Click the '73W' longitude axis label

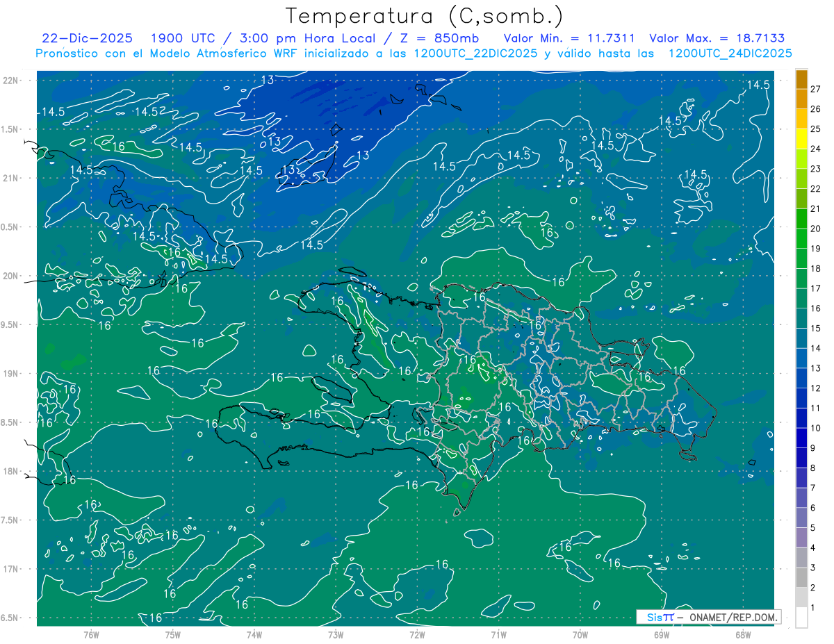pyautogui.click(x=336, y=635)
